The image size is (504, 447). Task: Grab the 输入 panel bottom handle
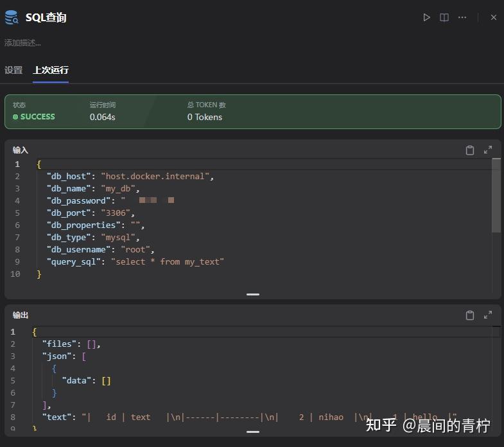point(253,294)
